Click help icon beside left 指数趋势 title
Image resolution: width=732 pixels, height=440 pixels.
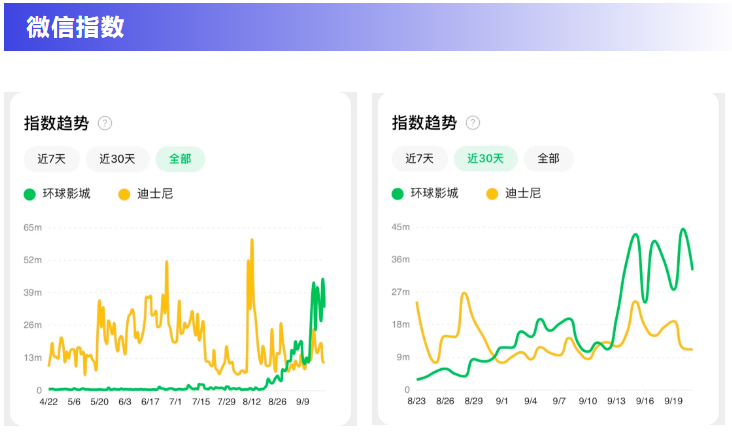(x=105, y=124)
